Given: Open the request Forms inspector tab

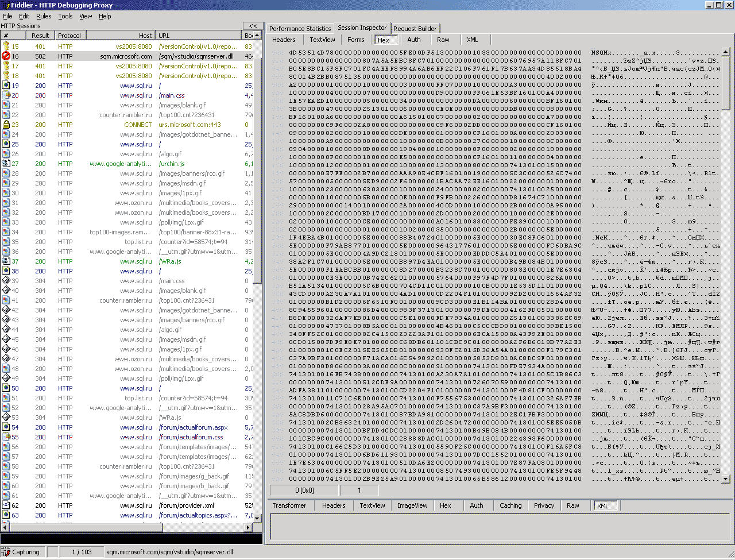Looking at the screenshot, I should [x=356, y=40].
